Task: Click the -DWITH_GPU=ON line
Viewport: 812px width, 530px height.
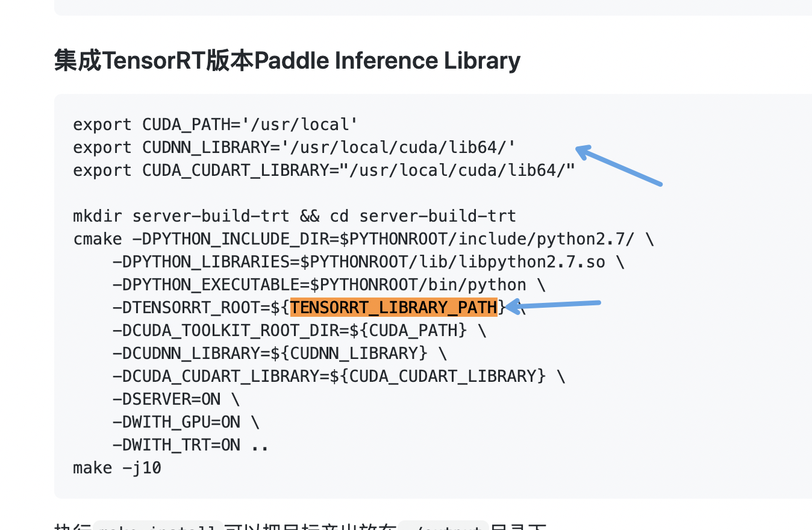Action: [186, 422]
